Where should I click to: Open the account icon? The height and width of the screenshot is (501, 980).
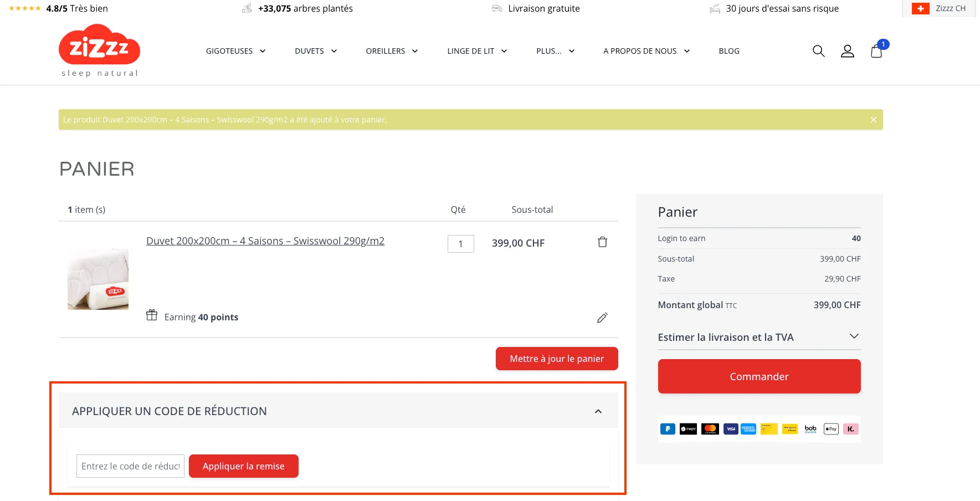click(847, 50)
